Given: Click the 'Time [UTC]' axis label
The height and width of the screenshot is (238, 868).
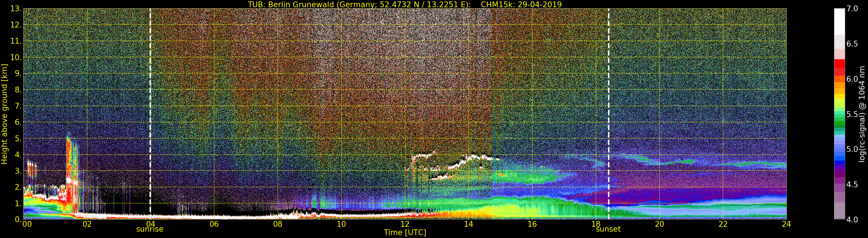Looking at the screenshot, I should pyautogui.click(x=405, y=233).
